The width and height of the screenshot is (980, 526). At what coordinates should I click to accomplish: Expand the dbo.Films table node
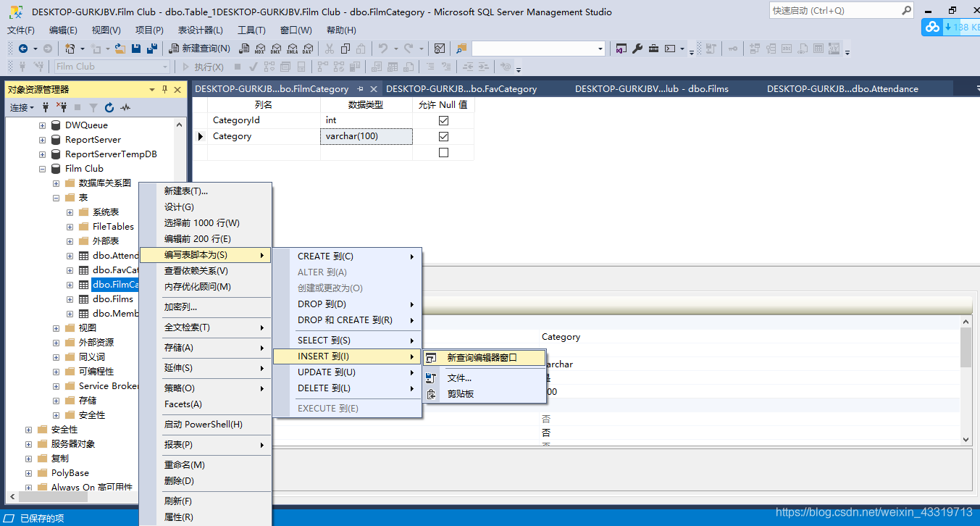pos(70,299)
